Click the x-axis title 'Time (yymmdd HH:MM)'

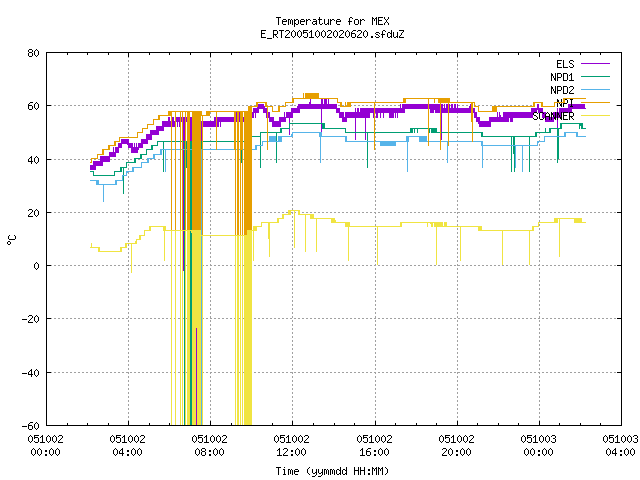click(332, 471)
